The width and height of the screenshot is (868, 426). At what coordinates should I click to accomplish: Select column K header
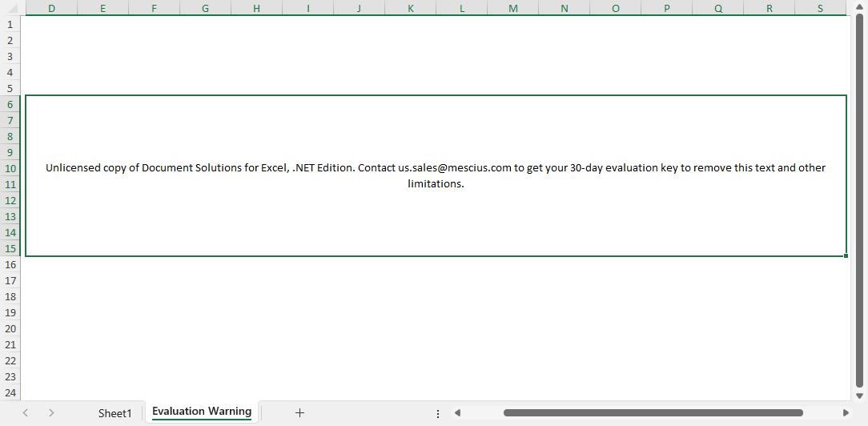(410, 8)
